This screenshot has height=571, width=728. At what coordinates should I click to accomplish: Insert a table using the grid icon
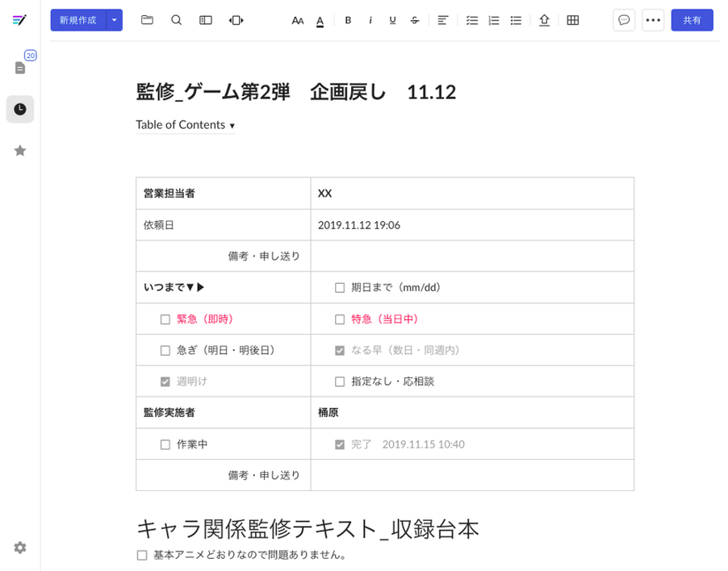point(573,20)
